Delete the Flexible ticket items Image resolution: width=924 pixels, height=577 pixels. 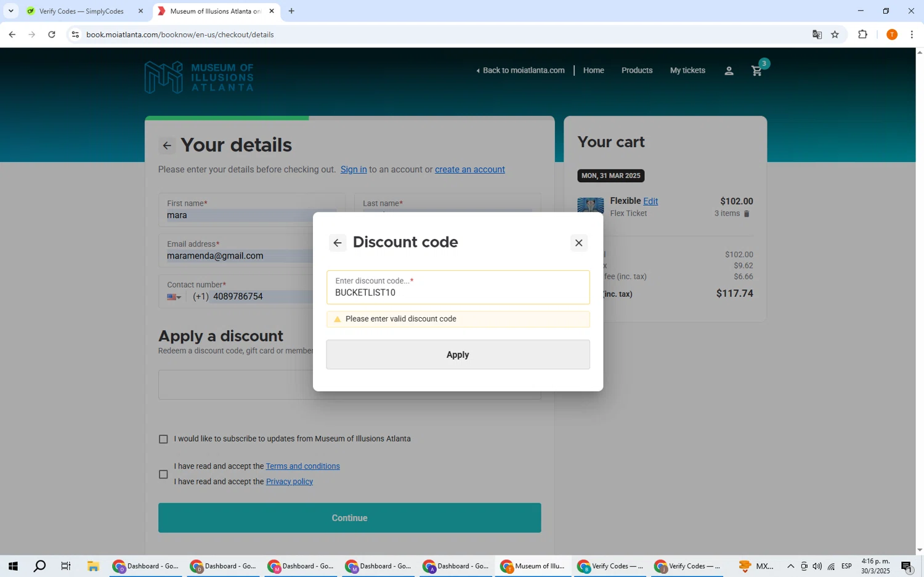coord(747,214)
